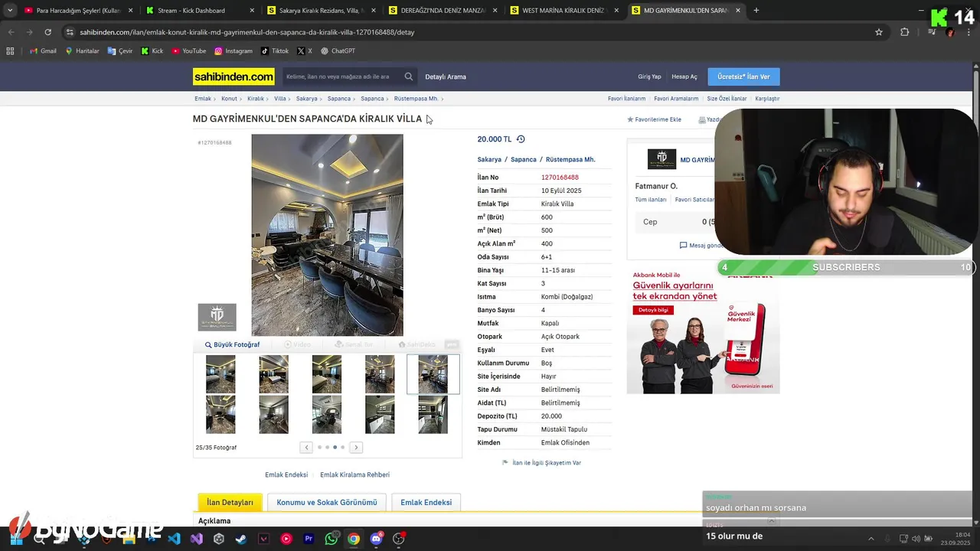
Task: Select the Emlak Endeksi tab
Action: (x=426, y=502)
